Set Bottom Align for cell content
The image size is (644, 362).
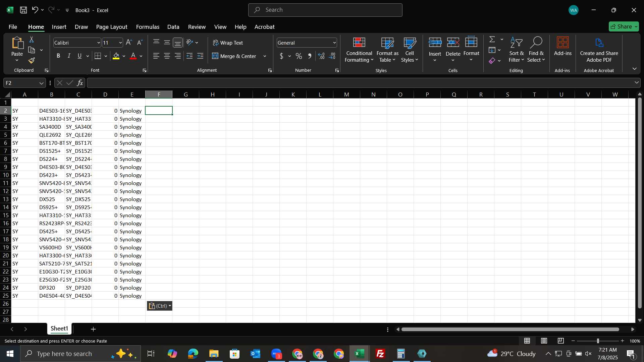point(178,43)
